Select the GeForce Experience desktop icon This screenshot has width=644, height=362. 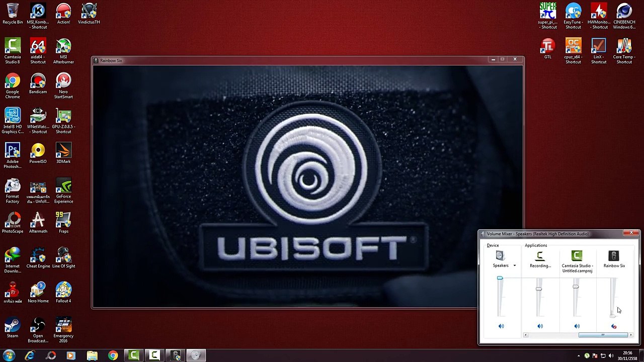pyautogui.click(x=63, y=191)
